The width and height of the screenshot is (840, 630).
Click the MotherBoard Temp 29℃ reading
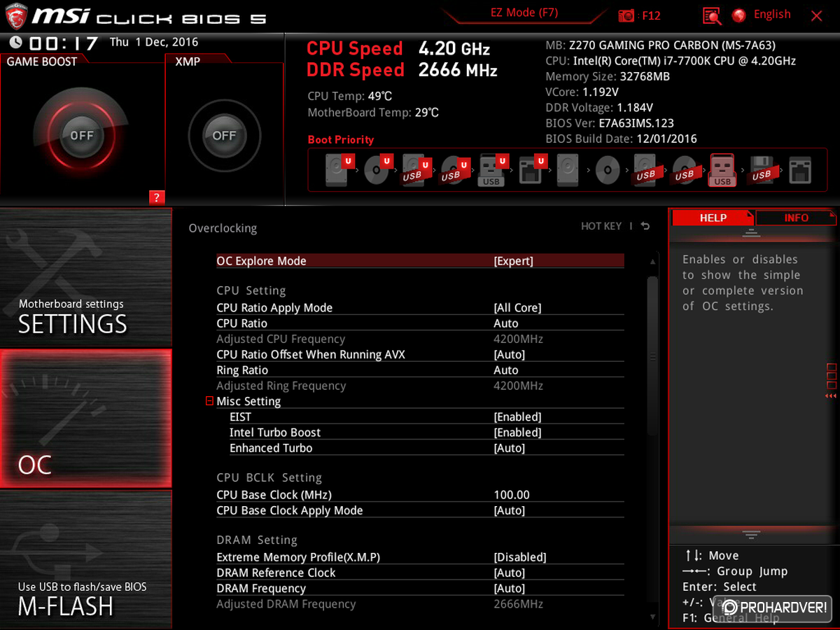[373, 113]
